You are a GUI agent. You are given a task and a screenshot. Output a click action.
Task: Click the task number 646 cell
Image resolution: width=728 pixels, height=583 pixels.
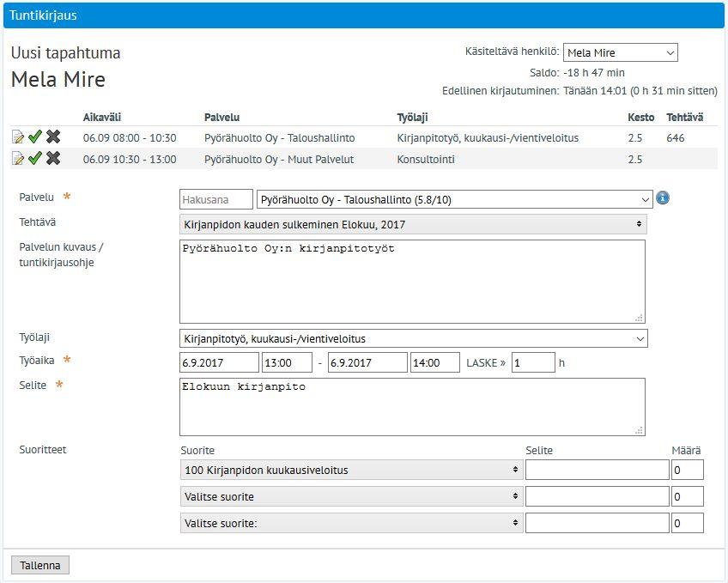(676, 138)
